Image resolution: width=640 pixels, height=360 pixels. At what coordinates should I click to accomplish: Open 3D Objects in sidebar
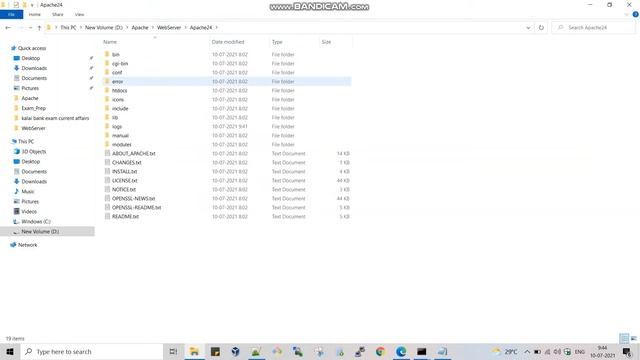point(33,151)
